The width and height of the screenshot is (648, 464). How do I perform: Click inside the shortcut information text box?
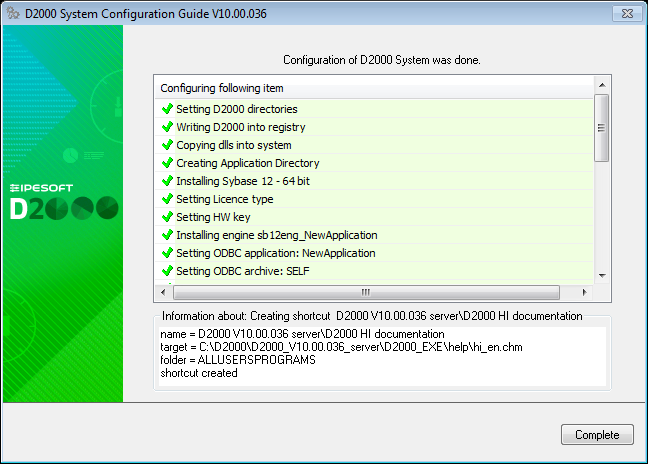pos(381,354)
